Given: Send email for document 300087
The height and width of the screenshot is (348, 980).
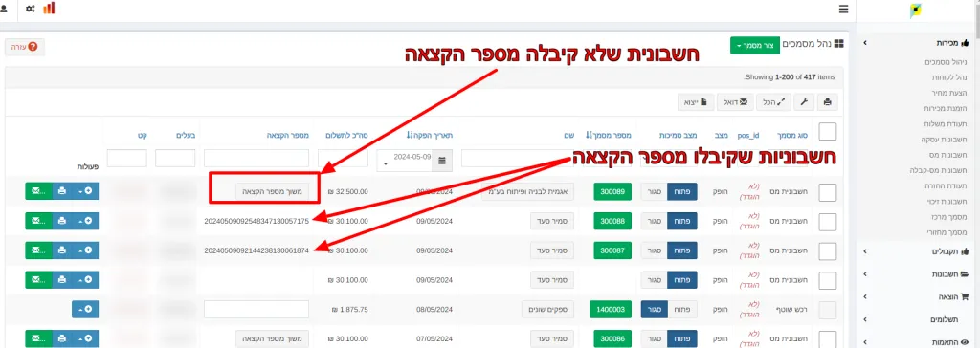Looking at the screenshot, I should tap(38, 250).
